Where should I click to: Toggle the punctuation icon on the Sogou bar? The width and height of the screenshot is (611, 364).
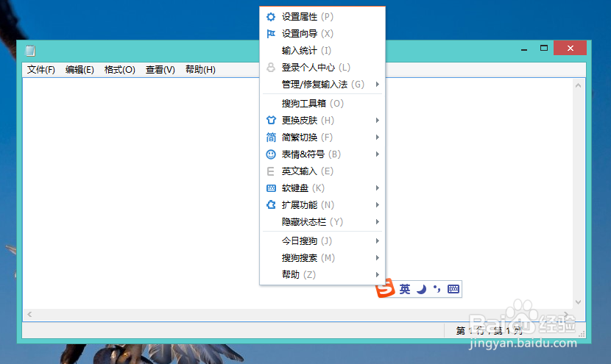pyautogui.click(x=437, y=289)
